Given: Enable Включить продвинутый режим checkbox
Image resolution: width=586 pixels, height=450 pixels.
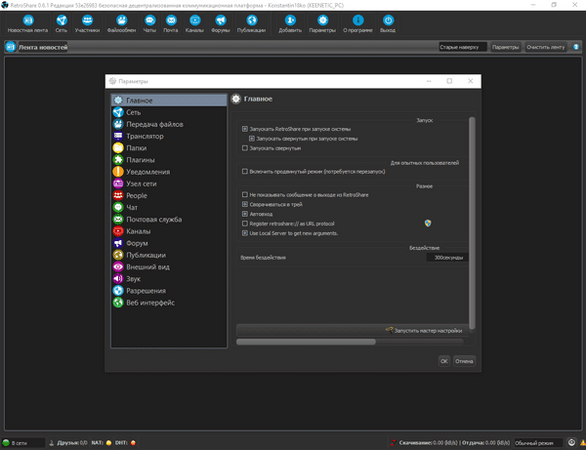Looking at the screenshot, I should (245, 172).
